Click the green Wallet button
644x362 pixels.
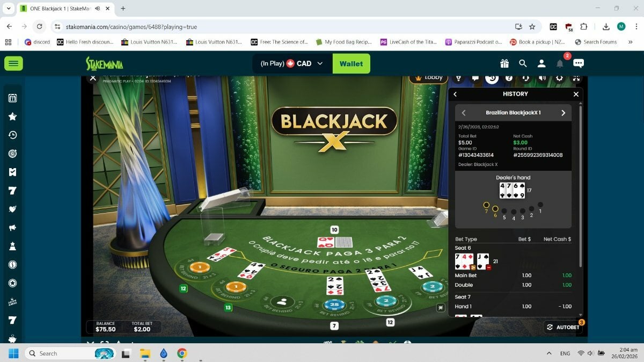[351, 63]
